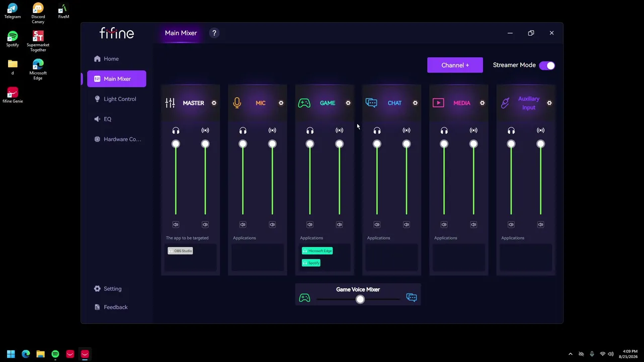Open Telegram desktop shortcut
The height and width of the screenshot is (362, 644).
[x=13, y=11]
